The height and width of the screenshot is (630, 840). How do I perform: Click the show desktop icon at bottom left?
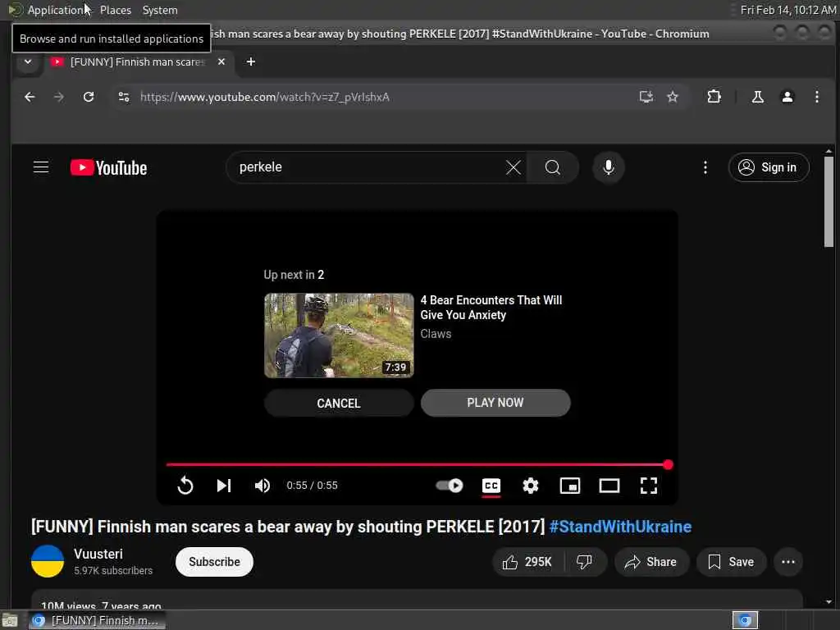coord(10,620)
